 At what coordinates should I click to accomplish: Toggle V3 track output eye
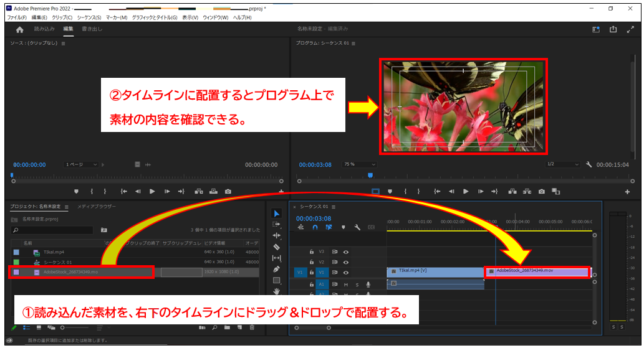346,252
